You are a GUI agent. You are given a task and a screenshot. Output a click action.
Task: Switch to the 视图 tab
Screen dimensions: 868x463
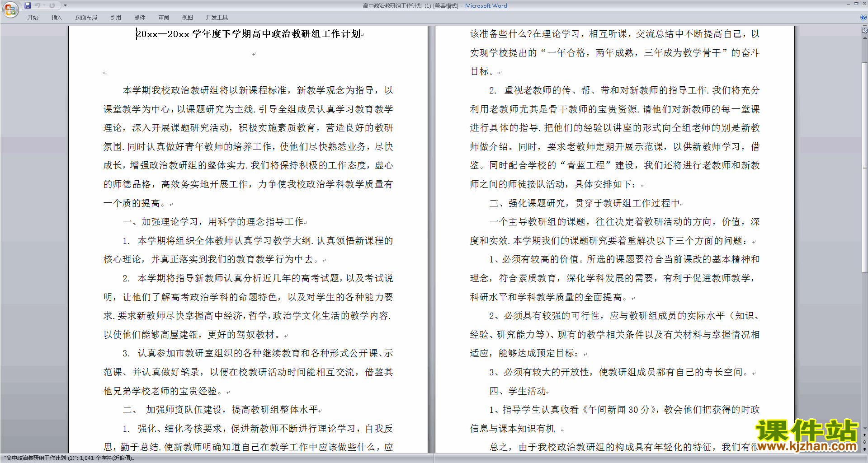pos(188,17)
